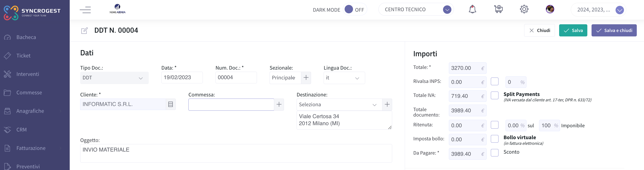Add a new Commessa with plus icon
Image resolution: width=644 pixels, height=170 pixels.
click(279, 104)
